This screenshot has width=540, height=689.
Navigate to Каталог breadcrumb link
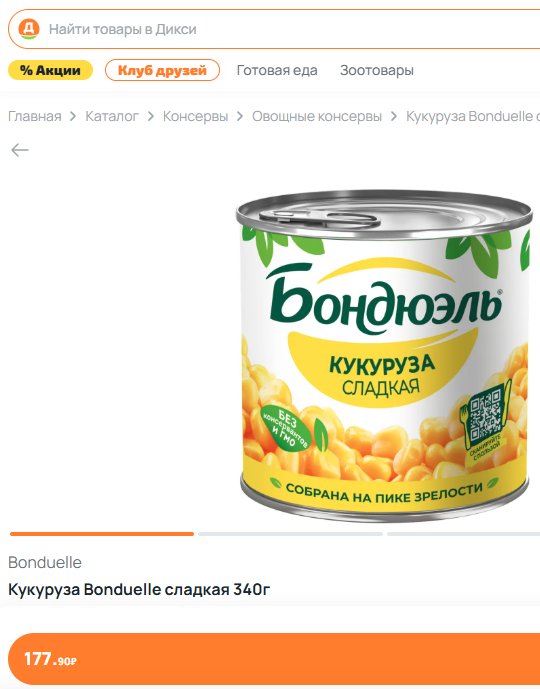tap(112, 116)
